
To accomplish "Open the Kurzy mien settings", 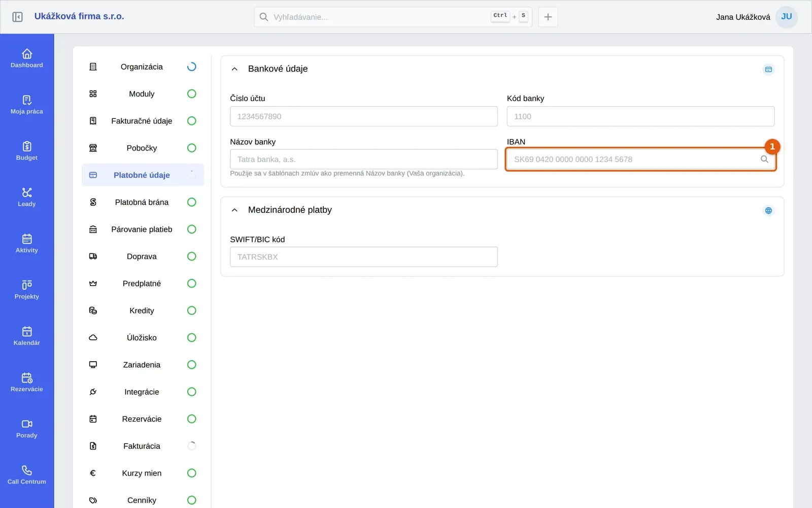I will tap(143, 473).
